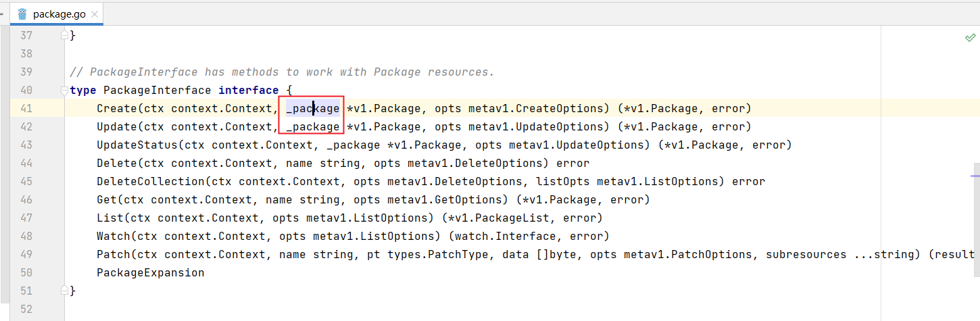Click listOpts parameter in DeleteCollection line
980x321 pixels.
pyautogui.click(x=563, y=181)
